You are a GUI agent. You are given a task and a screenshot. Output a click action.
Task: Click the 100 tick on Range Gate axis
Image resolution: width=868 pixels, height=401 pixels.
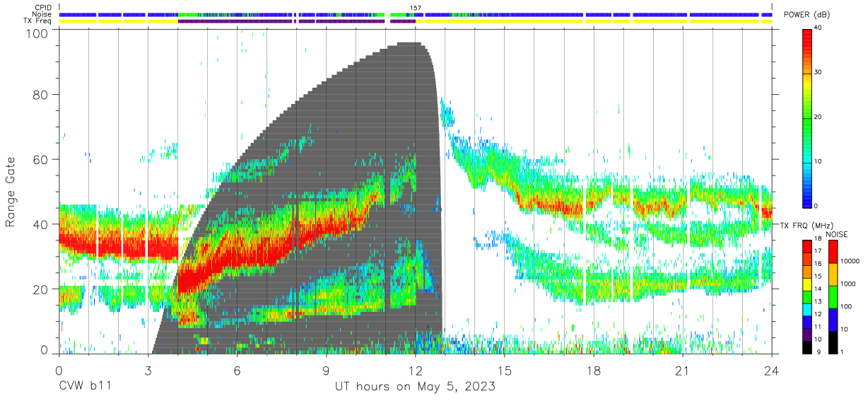[x=37, y=33]
